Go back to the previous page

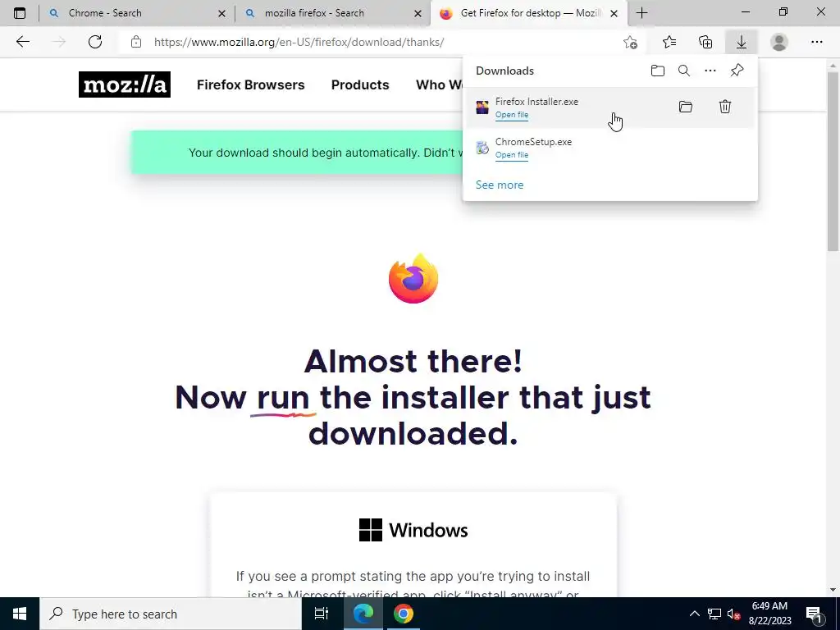coord(22,42)
